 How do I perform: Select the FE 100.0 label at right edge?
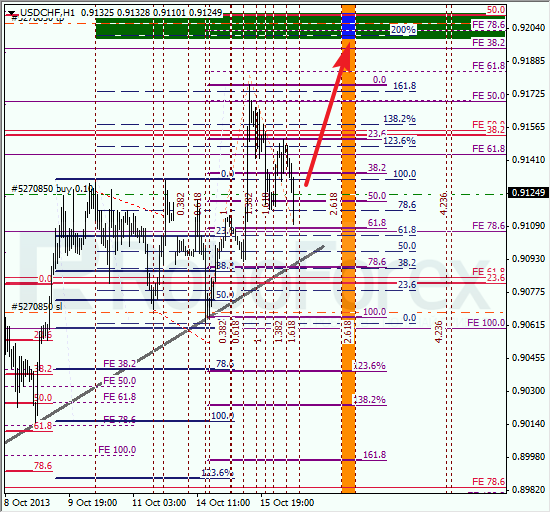tap(486, 323)
